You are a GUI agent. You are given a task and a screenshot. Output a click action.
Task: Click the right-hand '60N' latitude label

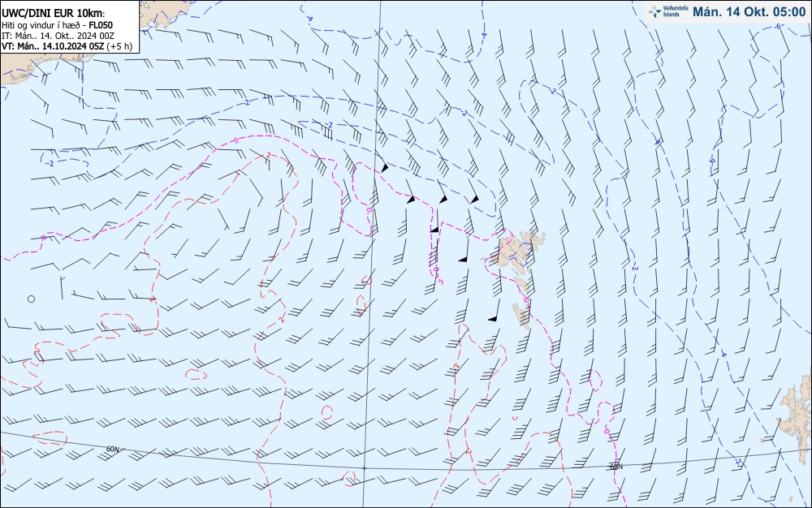coord(616,467)
